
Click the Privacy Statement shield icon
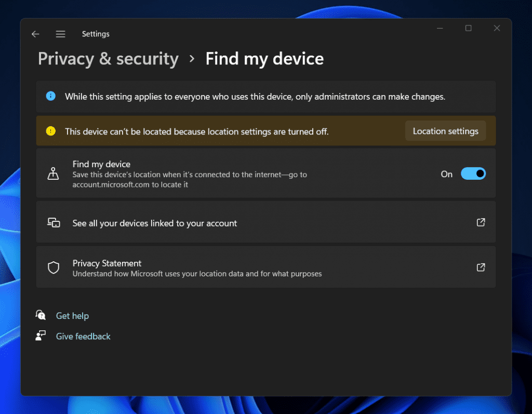[53, 267]
